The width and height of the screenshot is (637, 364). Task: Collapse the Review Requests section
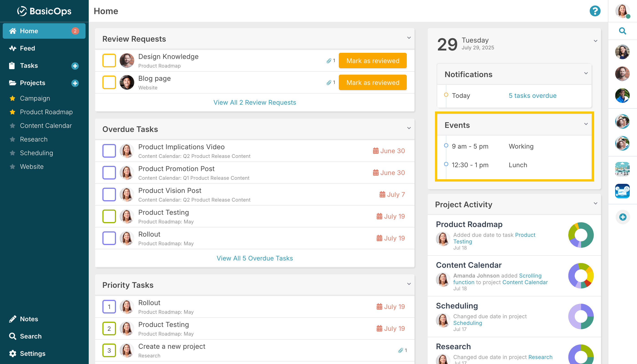click(x=409, y=38)
